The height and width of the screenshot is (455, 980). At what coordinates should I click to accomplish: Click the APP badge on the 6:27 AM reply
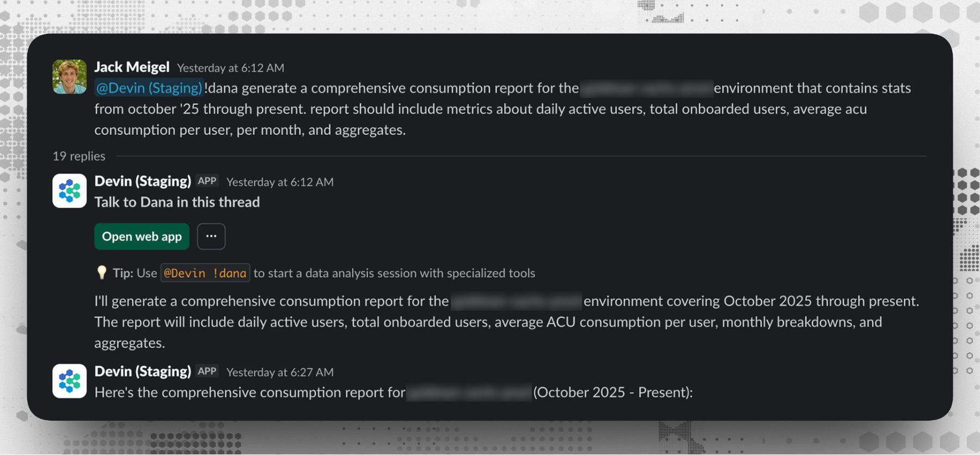coord(207,371)
